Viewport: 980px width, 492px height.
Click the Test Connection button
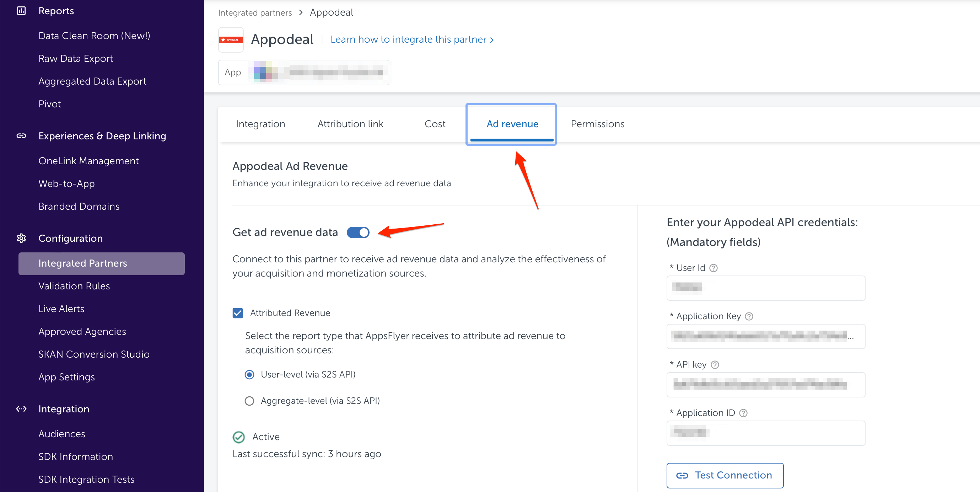pyautogui.click(x=725, y=475)
